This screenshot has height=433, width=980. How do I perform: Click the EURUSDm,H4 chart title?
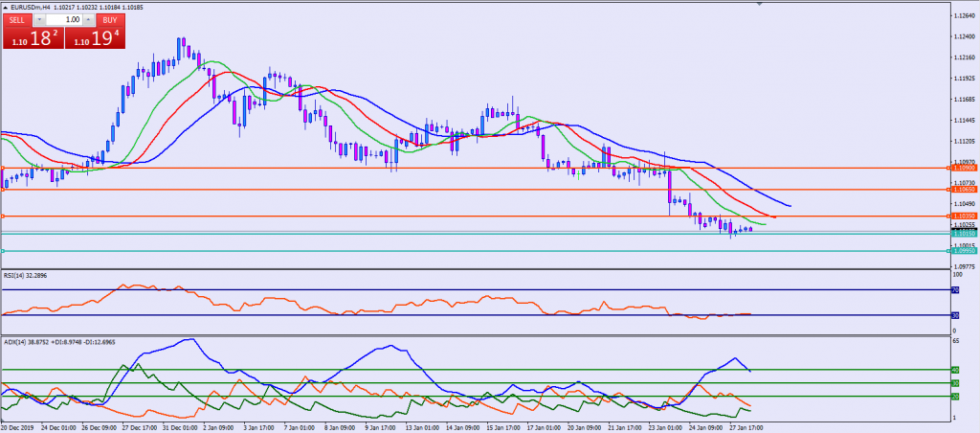31,7
